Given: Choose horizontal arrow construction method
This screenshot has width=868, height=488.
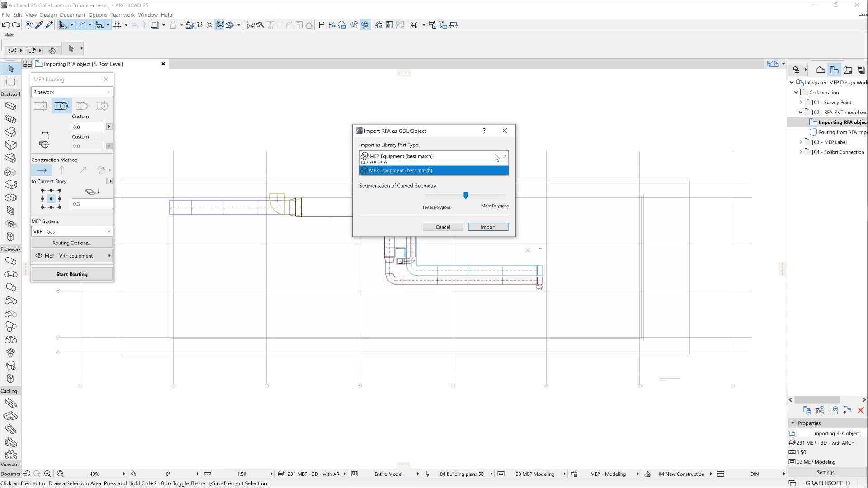Looking at the screenshot, I should (42, 170).
